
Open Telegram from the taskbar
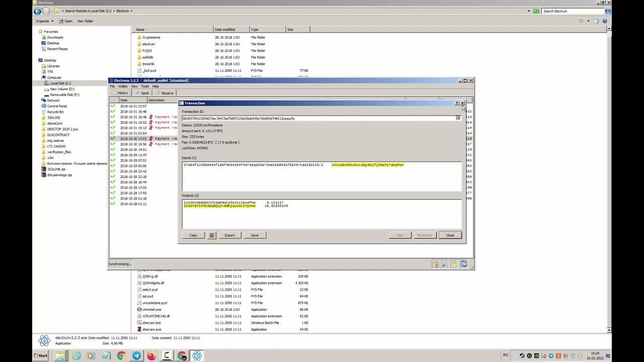tap(136, 356)
